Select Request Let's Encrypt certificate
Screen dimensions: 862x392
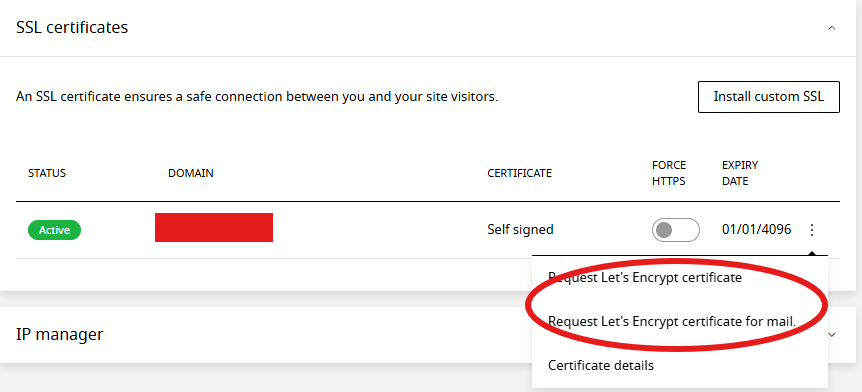(645, 278)
